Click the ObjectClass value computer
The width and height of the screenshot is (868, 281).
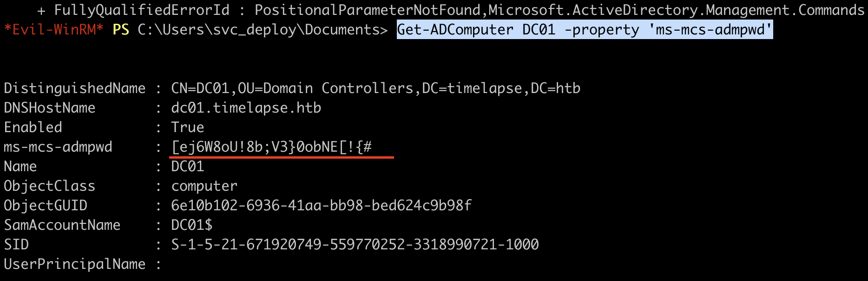tap(204, 186)
